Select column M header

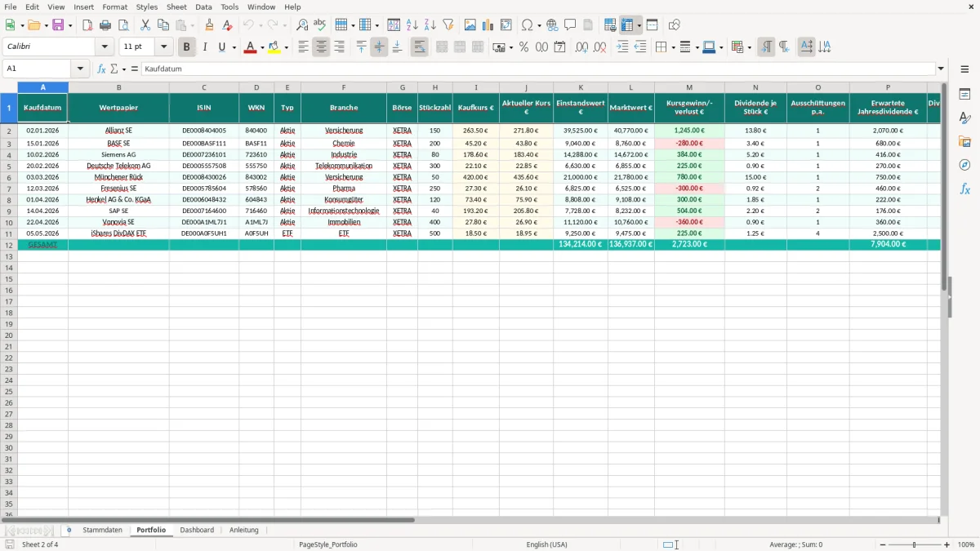click(689, 87)
